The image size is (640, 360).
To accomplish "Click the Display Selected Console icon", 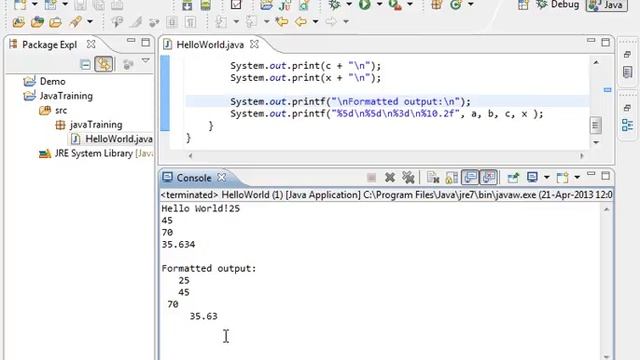I will tap(532, 178).
